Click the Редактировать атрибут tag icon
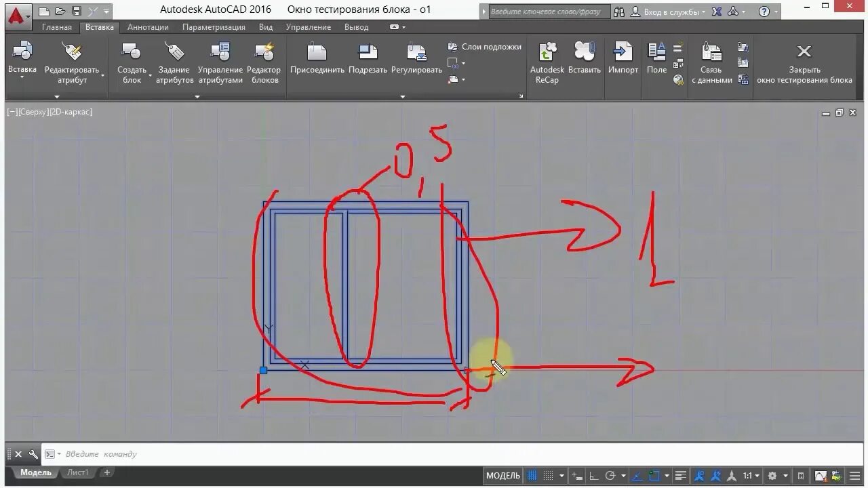 click(72, 52)
